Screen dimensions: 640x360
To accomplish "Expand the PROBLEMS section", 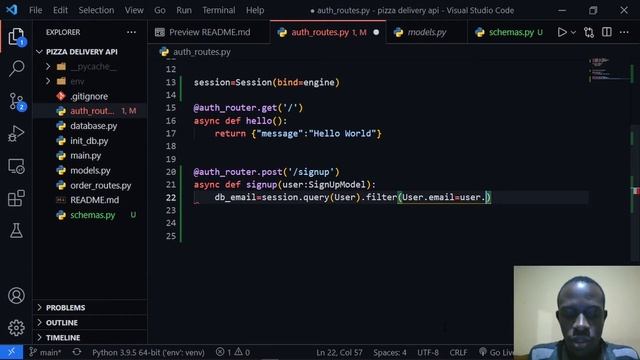I will coord(90,307).
